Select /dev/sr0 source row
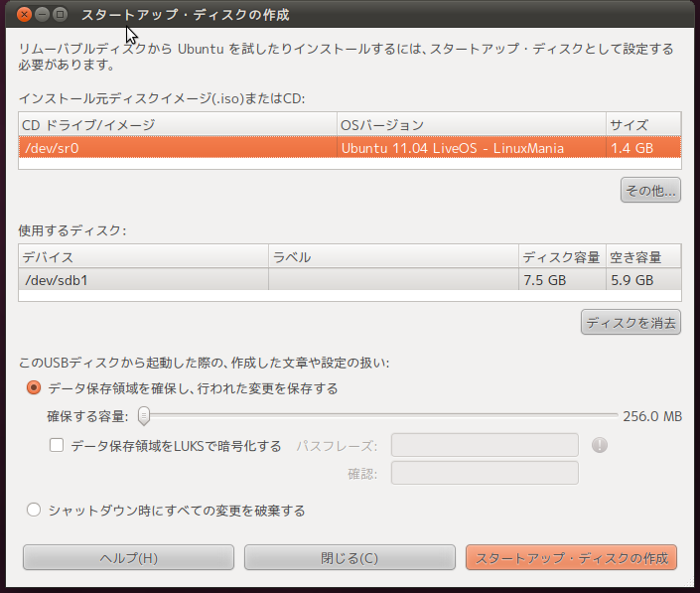This screenshot has width=700, height=593. pos(350,148)
